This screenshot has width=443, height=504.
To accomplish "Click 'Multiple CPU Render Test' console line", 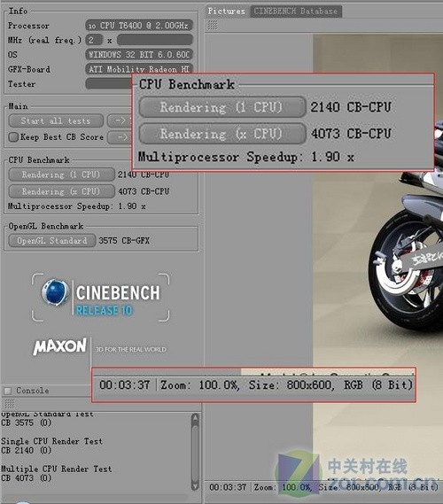I will coord(57,469).
